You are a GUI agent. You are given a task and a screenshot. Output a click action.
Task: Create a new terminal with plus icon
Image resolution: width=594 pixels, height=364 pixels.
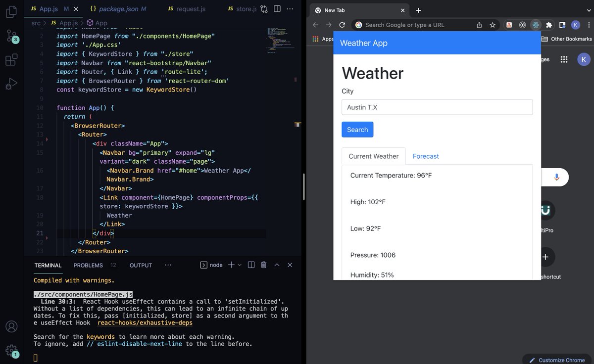pos(231,265)
